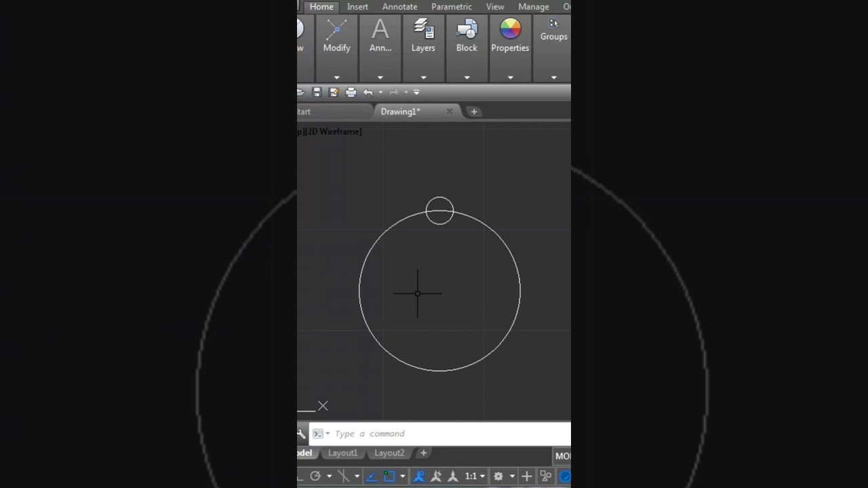Open the redo history dropdown arrow
Screen dimensions: 868x488
pyautogui.click(x=406, y=92)
